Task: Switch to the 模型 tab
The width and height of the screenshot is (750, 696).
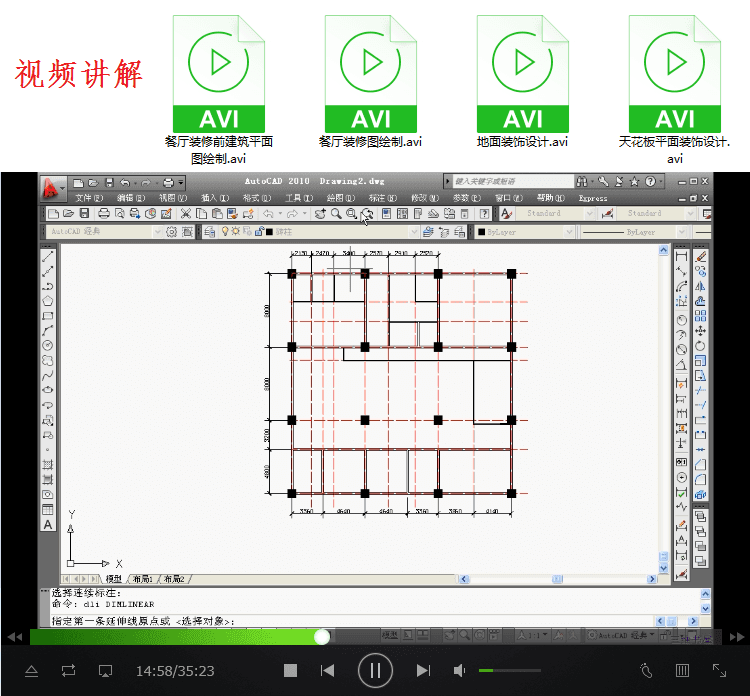Action: coord(114,579)
